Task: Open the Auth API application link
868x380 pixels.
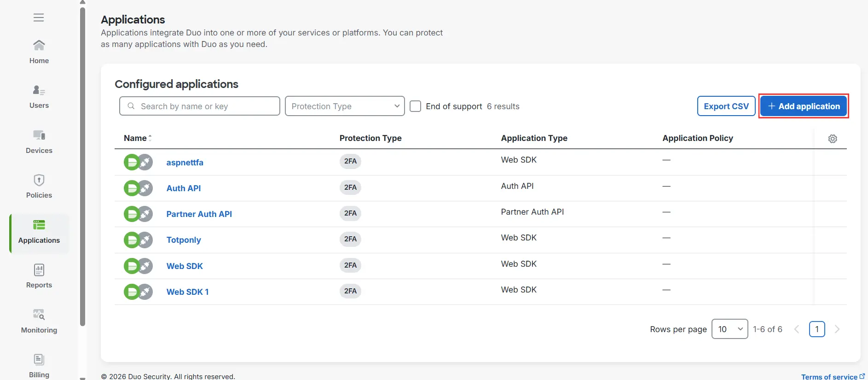Action: coord(184,188)
